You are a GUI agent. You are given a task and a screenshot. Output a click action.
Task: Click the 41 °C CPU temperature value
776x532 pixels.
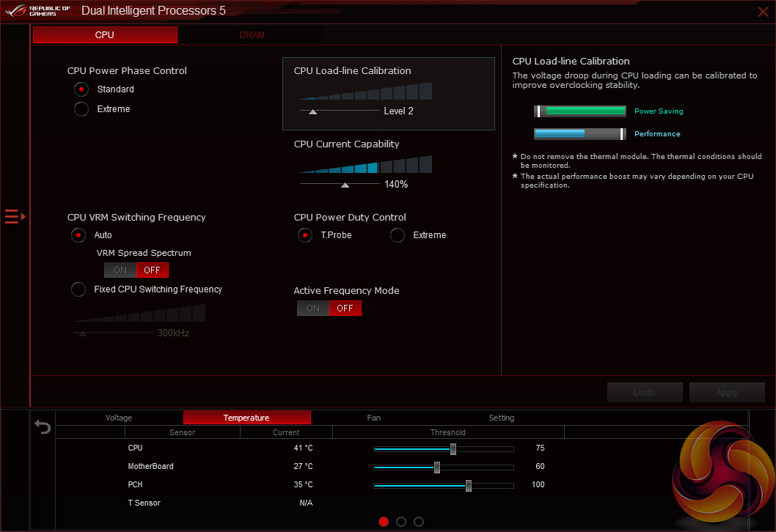click(303, 448)
